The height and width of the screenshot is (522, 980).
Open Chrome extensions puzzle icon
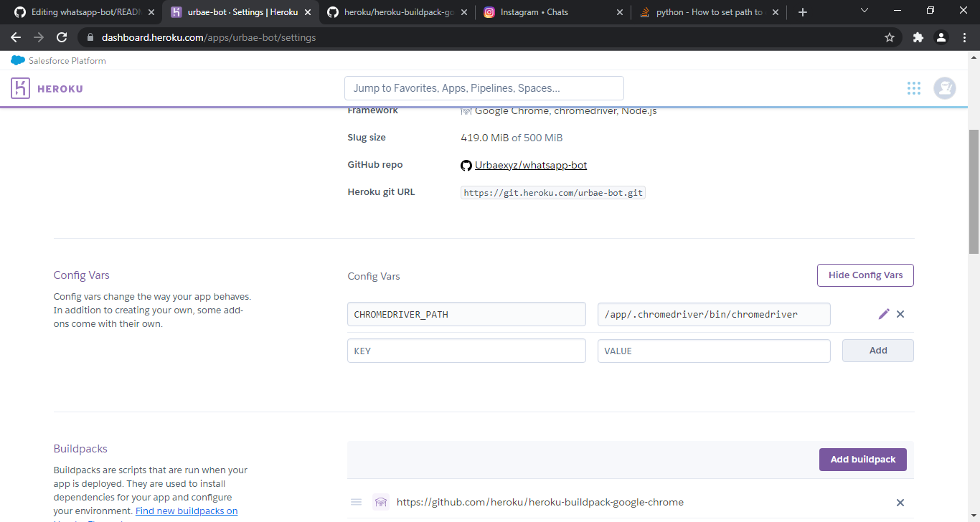(x=918, y=37)
